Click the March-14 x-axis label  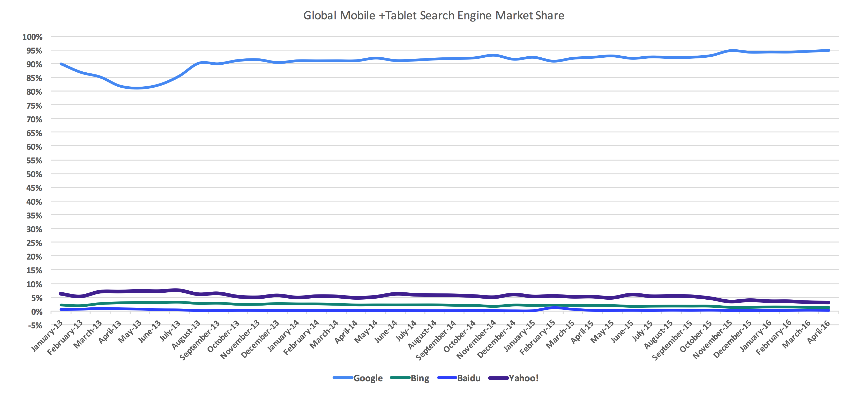coord(324,334)
